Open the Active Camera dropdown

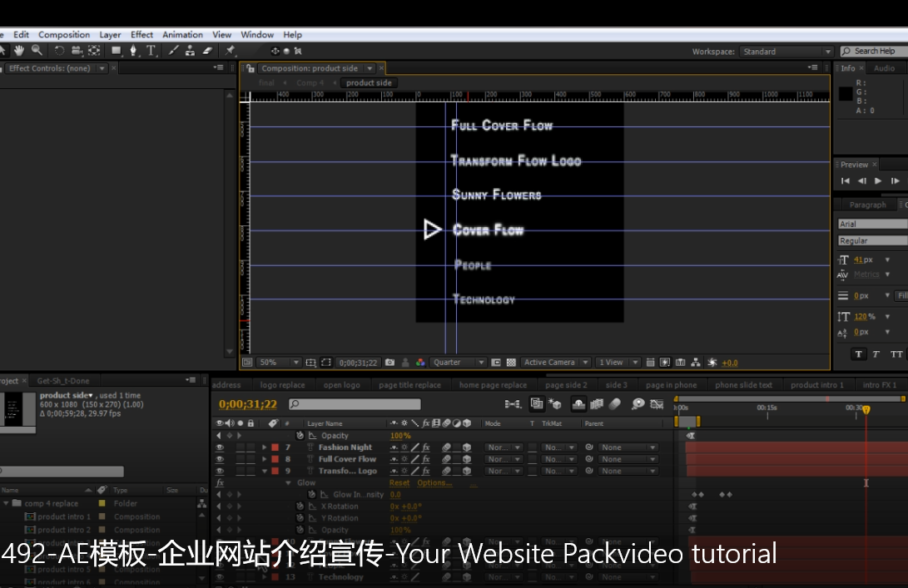[555, 363]
